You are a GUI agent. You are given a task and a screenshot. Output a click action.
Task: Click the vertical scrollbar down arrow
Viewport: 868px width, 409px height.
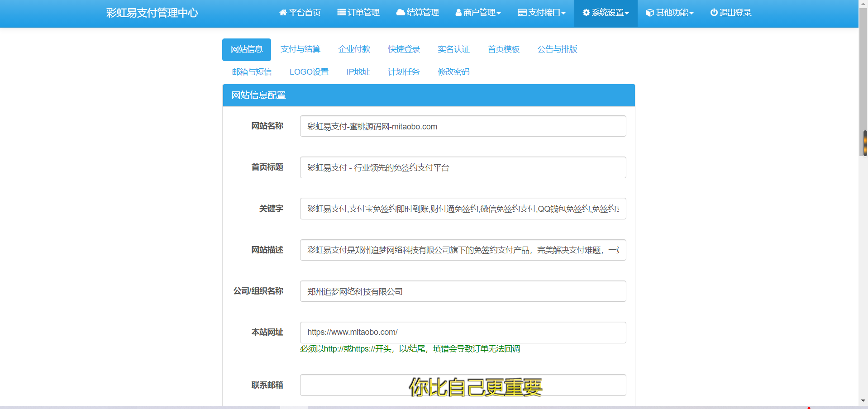pyautogui.click(x=863, y=400)
